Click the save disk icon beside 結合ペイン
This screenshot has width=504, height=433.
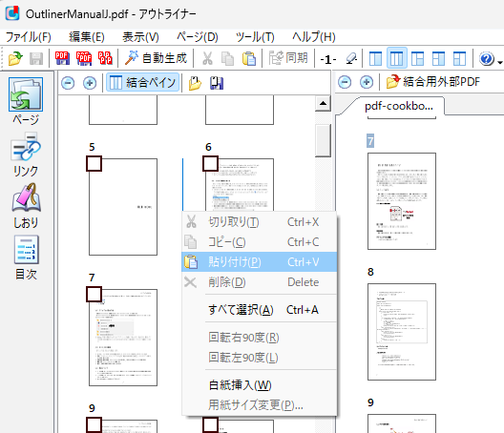(x=217, y=83)
